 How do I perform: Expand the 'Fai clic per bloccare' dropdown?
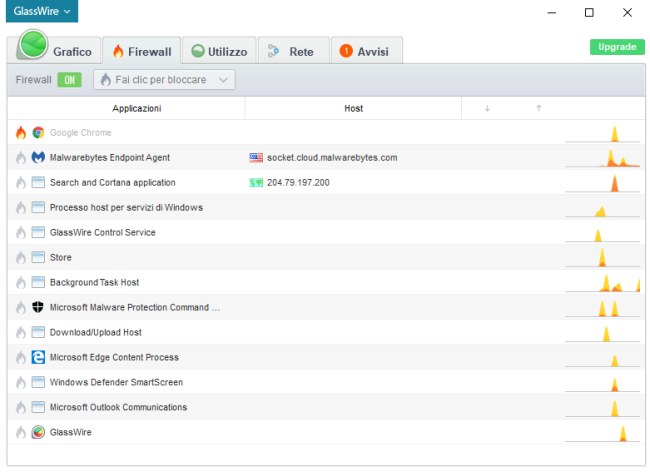(x=164, y=80)
